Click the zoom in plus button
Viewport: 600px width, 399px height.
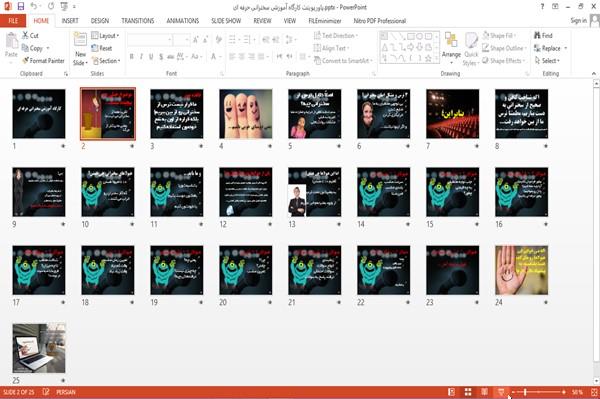coord(564,392)
